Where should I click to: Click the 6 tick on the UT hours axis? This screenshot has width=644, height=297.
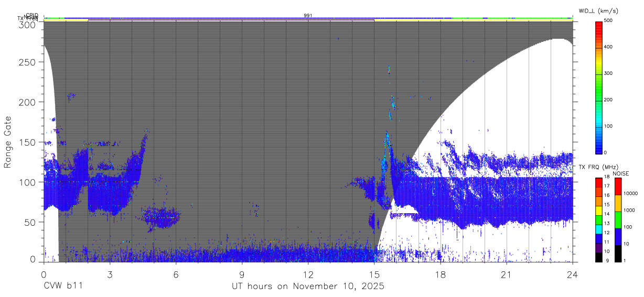coord(176,274)
